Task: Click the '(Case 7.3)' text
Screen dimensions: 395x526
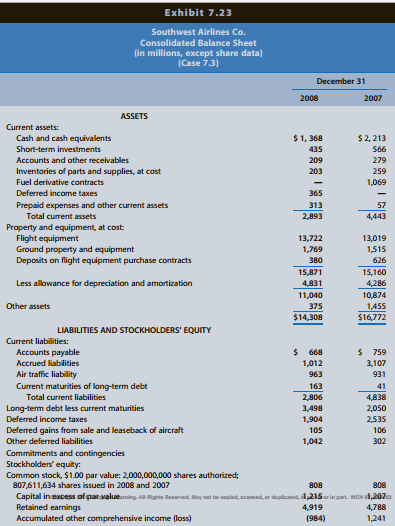Action: pos(198,63)
